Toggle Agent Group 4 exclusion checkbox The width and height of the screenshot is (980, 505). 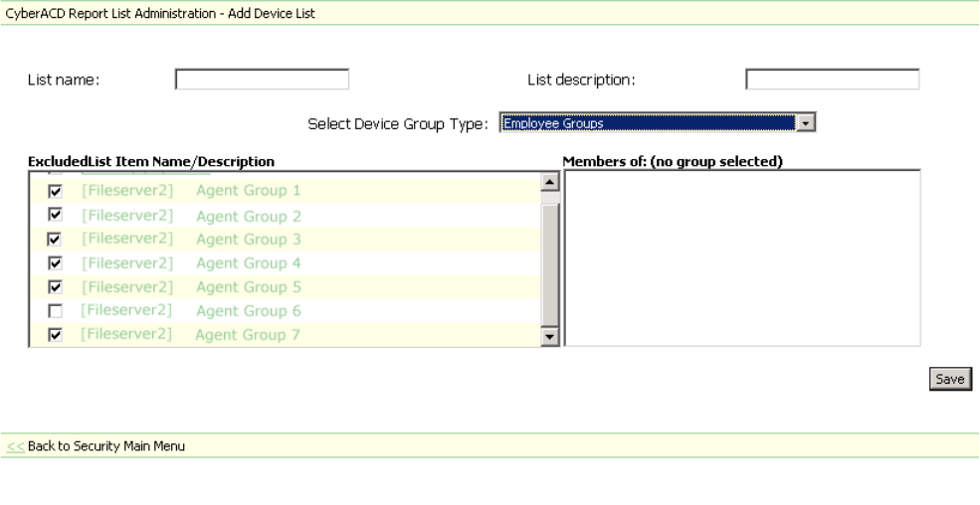point(56,263)
